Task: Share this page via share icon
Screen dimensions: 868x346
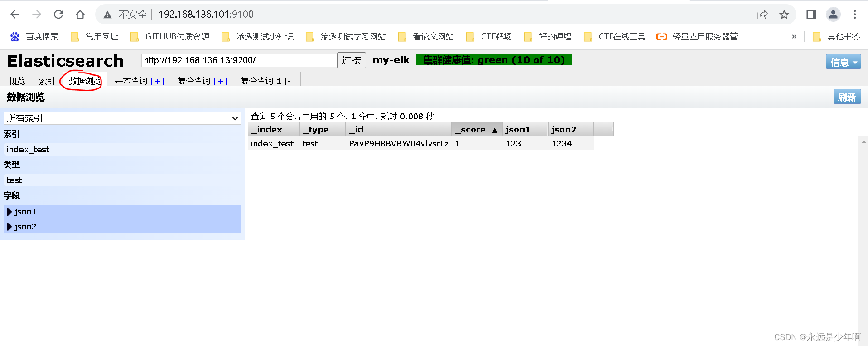Action: 762,15
